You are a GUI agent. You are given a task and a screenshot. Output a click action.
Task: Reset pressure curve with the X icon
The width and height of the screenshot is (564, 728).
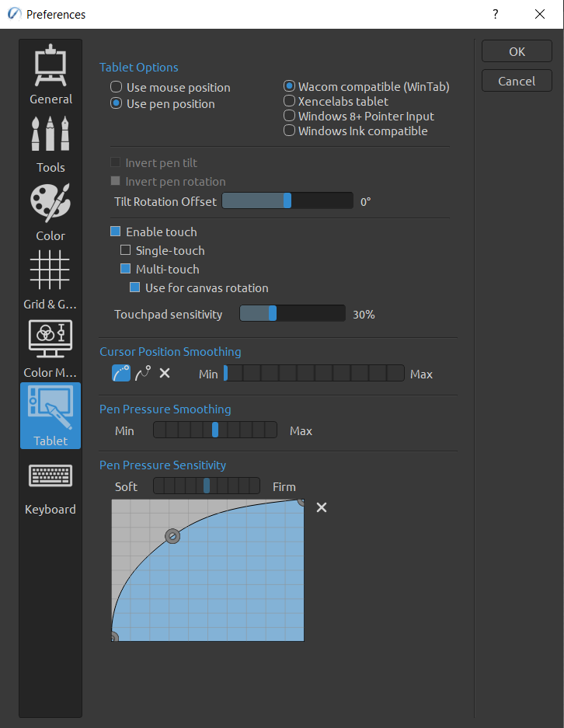[x=322, y=507]
